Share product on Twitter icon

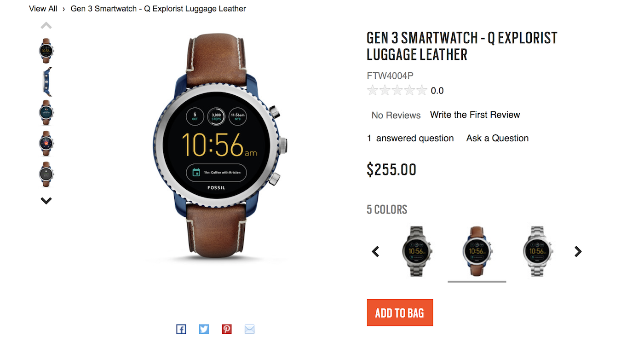click(x=204, y=329)
